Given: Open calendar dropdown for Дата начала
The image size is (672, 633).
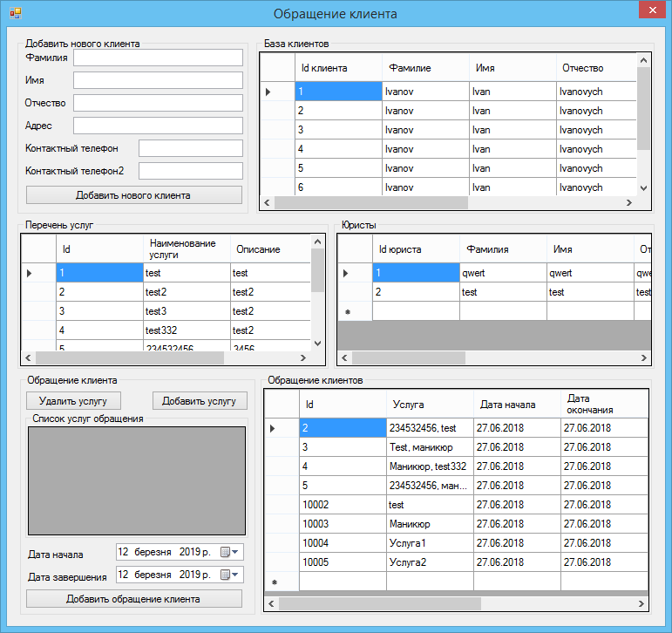Looking at the screenshot, I should [x=230, y=552].
